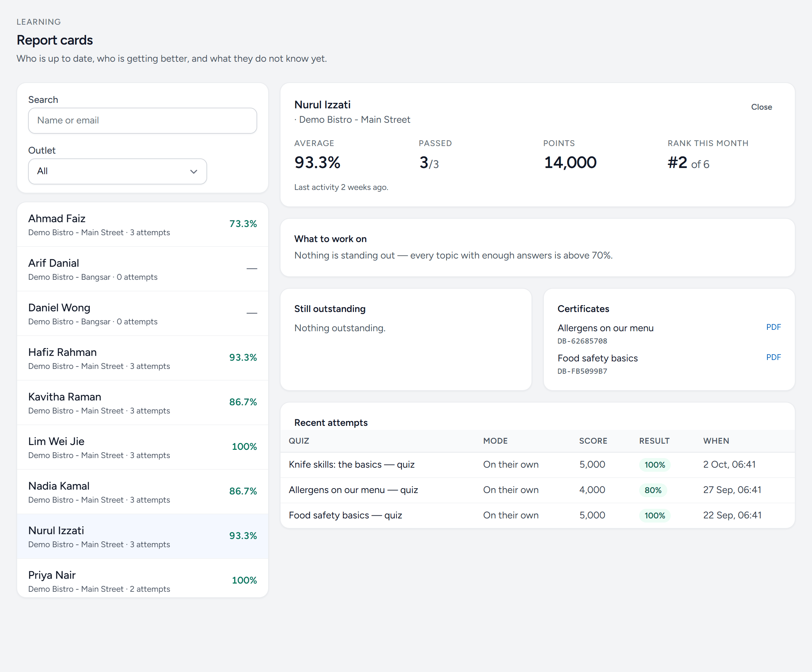Click the #2 of 6 rank value

[x=688, y=163]
